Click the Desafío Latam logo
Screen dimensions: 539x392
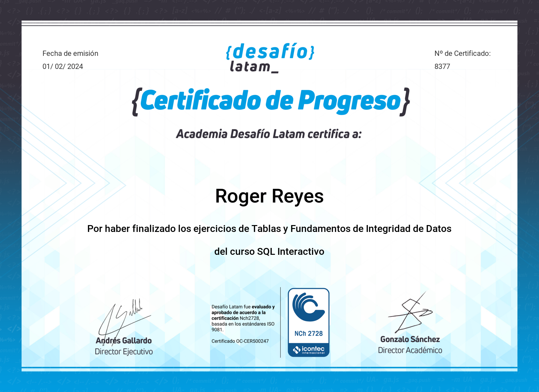click(270, 58)
